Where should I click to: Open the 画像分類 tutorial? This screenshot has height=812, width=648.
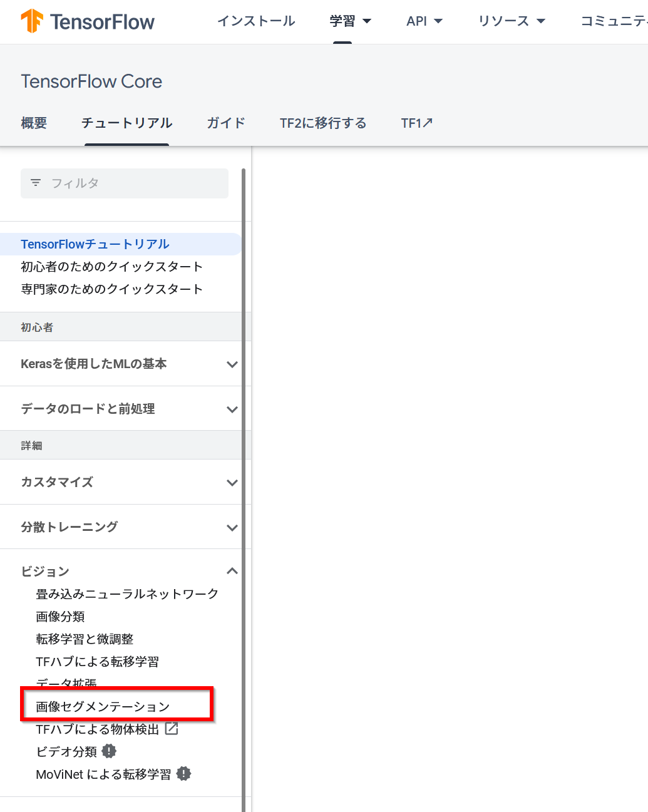(x=60, y=616)
